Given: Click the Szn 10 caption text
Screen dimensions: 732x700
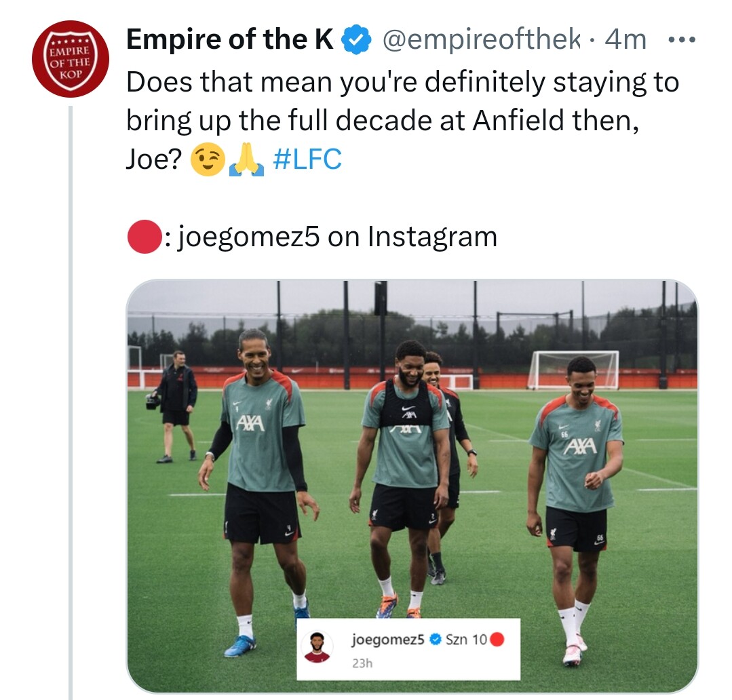Looking at the screenshot, I should (x=466, y=639).
